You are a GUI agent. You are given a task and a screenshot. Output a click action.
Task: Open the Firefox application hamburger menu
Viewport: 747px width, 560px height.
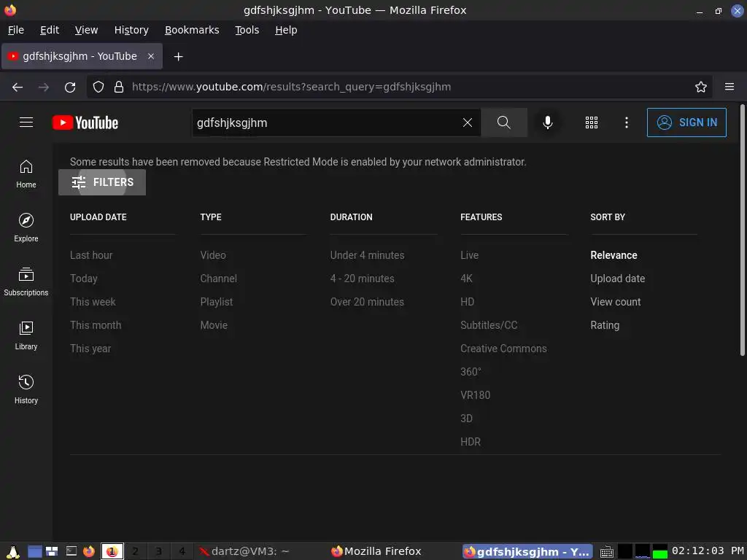pyautogui.click(x=729, y=87)
